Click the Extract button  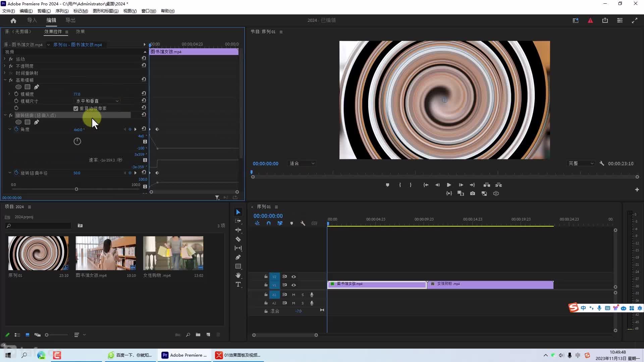(x=498, y=185)
